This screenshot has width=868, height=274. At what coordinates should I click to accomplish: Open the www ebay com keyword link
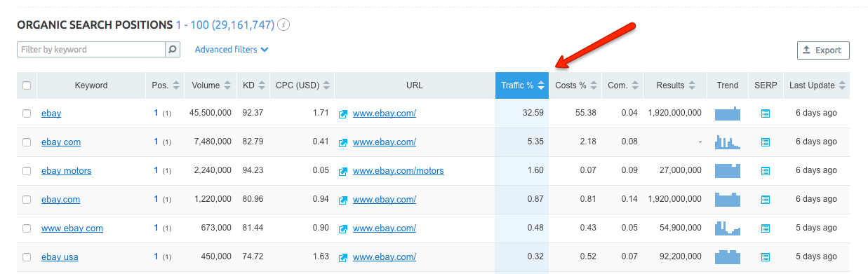[72, 228]
